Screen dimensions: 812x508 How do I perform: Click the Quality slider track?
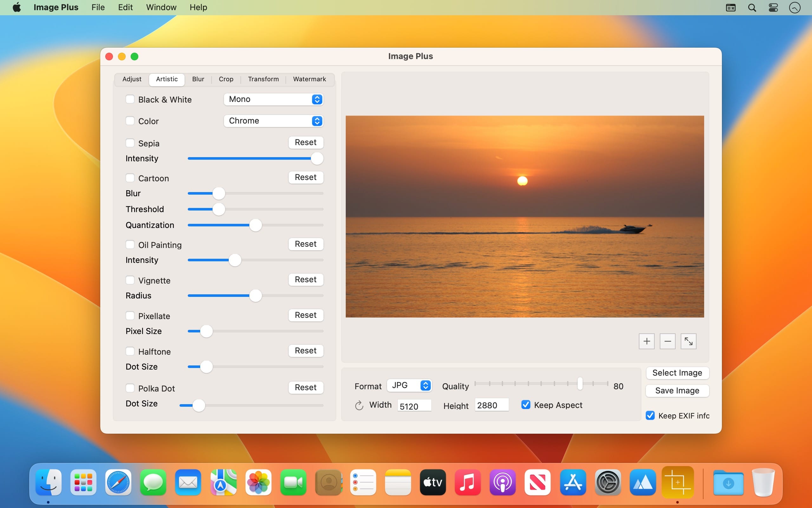pyautogui.click(x=541, y=383)
